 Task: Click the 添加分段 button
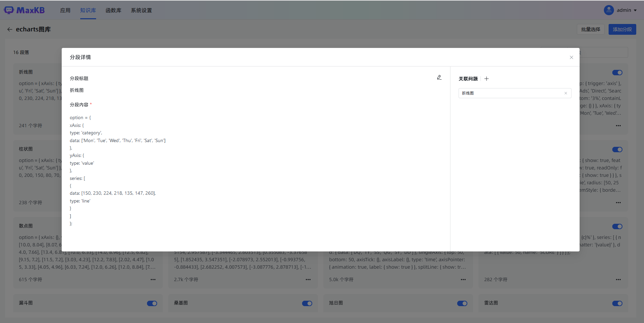click(621, 29)
